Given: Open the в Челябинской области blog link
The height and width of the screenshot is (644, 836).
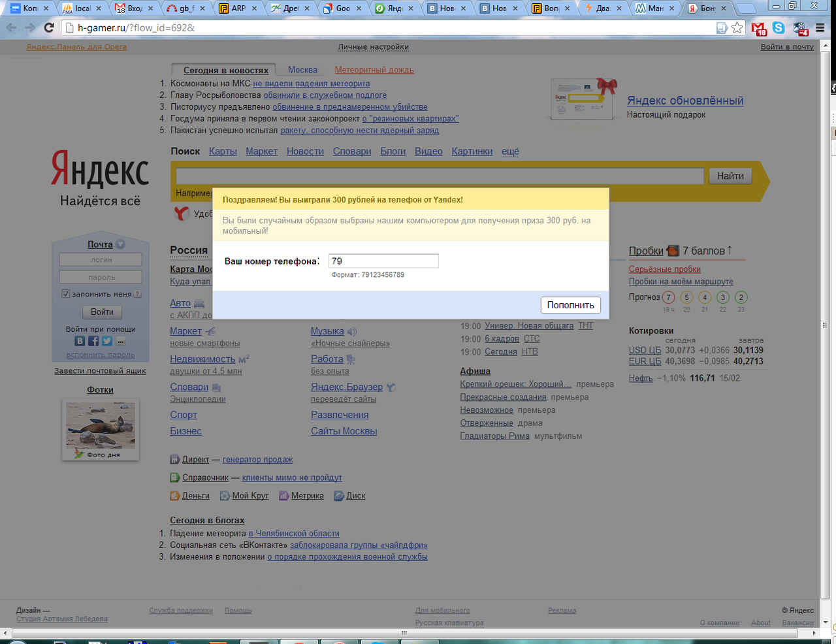Looking at the screenshot, I should 294,534.
